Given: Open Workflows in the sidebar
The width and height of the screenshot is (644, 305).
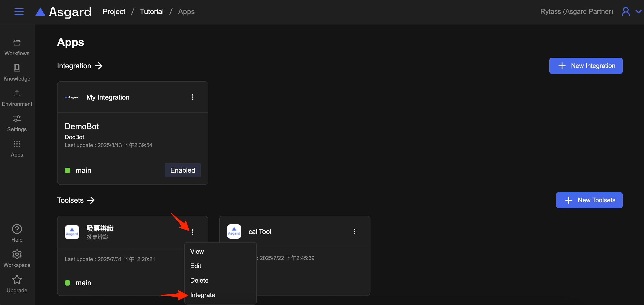Looking at the screenshot, I should click(x=17, y=48).
